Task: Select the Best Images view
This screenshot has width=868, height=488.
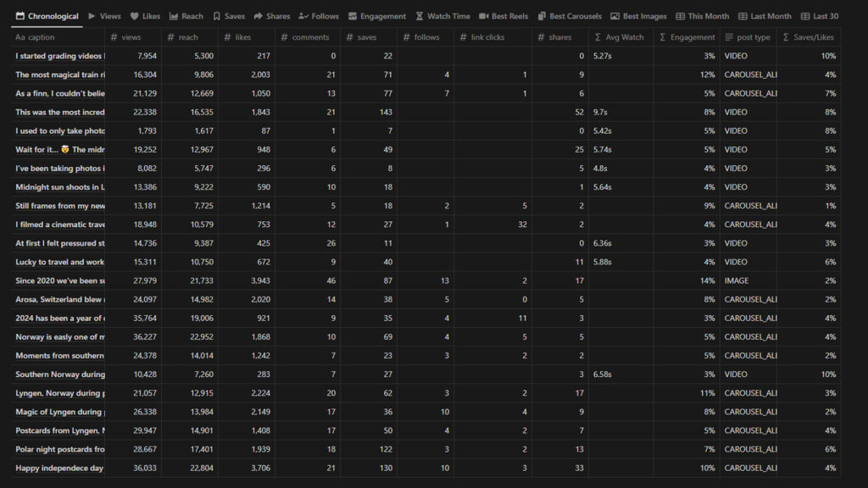Action: click(638, 16)
